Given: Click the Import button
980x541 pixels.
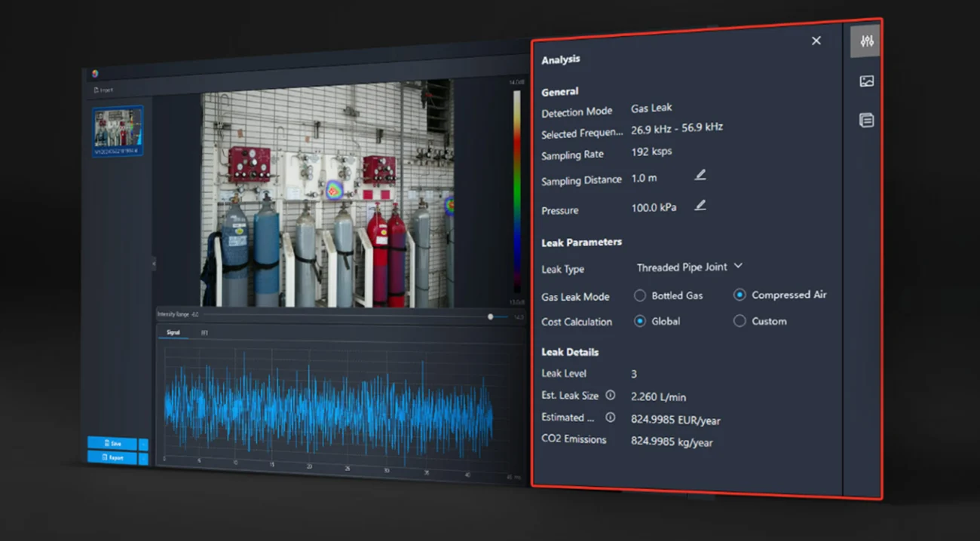Looking at the screenshot, I should click(x=103, y=90).
